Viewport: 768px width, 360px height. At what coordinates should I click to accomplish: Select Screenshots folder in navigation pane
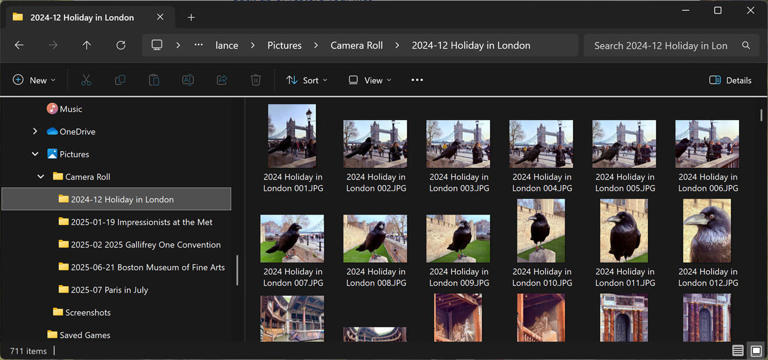click(82, 312)
